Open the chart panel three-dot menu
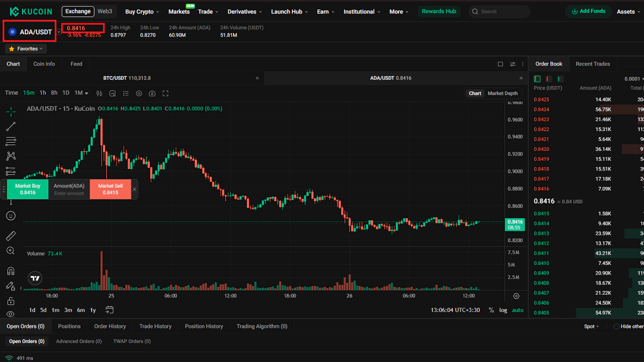 click(x=523, y=64)
